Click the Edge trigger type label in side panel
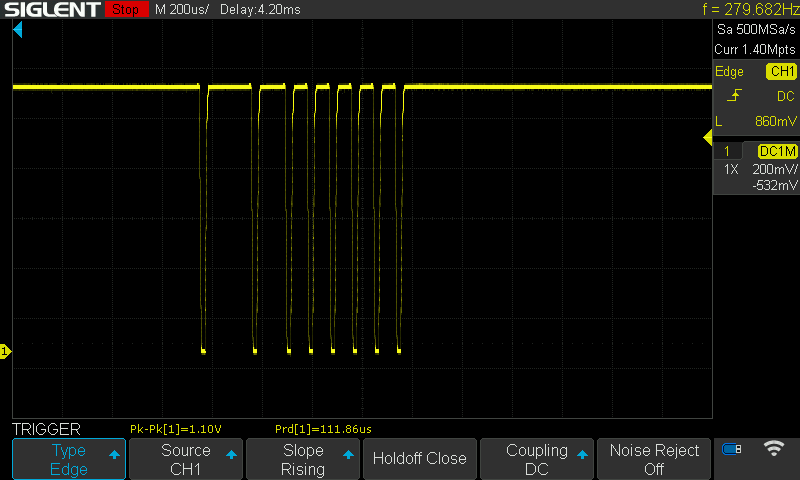This screenshot has width=800, height=480. [729, 71]
